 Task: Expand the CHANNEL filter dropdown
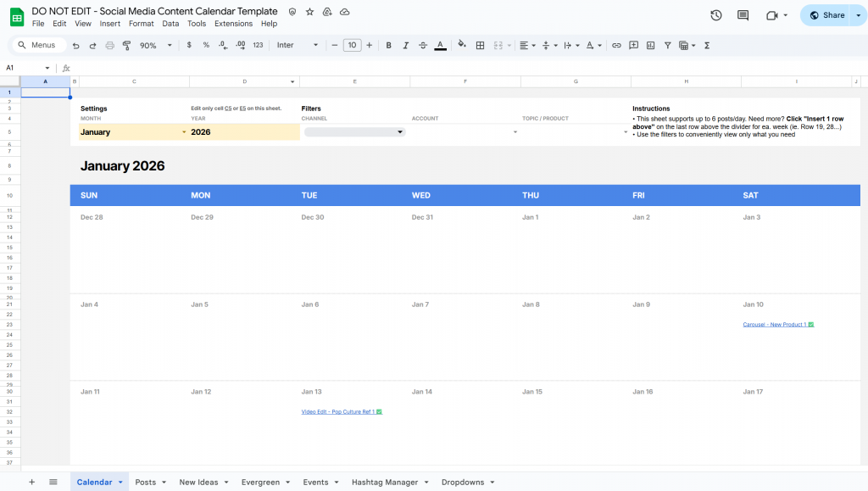(x=398, y=131)
